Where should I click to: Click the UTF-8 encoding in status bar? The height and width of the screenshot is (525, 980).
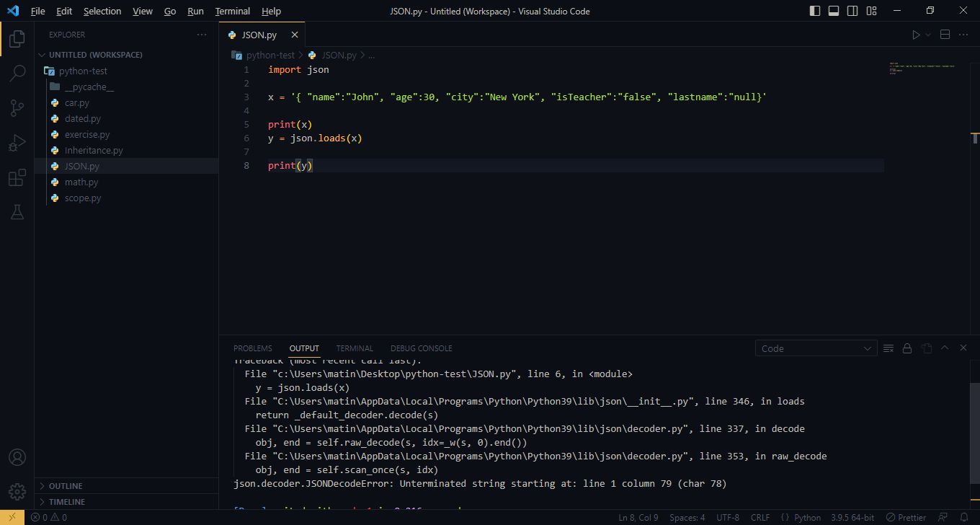(727, 518)
